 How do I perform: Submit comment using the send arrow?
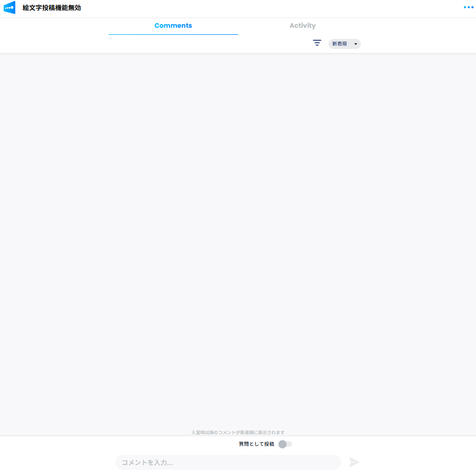tap(354, 462)
